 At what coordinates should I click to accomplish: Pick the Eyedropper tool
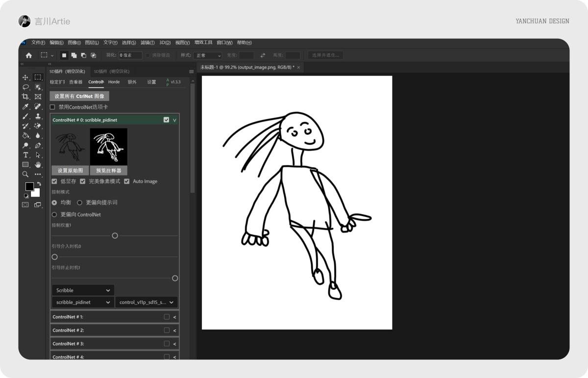click(x=25, y=106)
